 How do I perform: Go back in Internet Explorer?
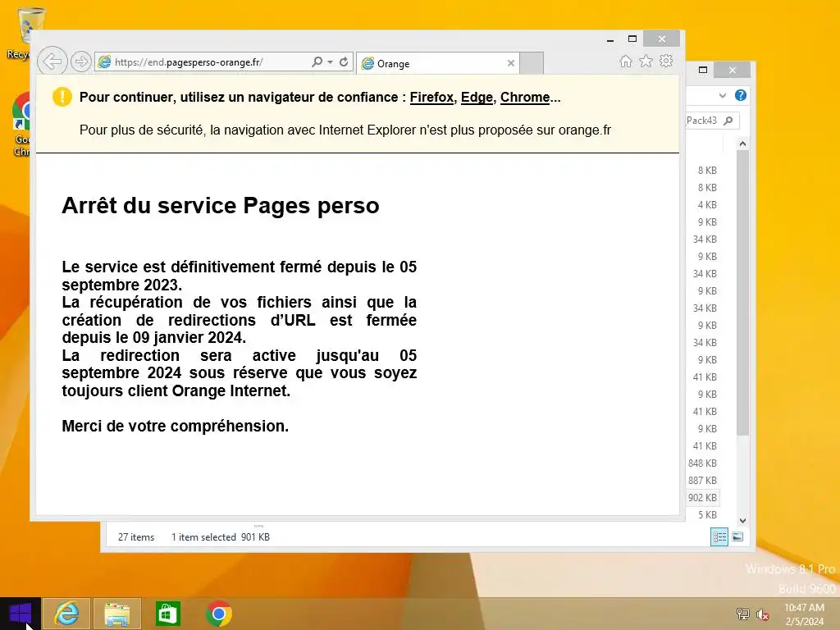click(52, 62)
